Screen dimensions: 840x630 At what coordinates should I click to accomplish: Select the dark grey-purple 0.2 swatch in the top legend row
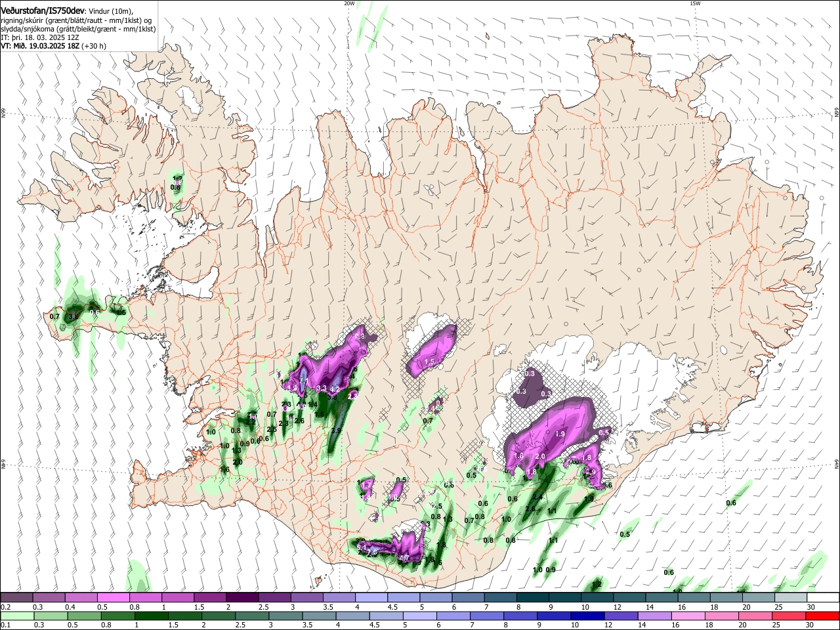tap(16, 598)
